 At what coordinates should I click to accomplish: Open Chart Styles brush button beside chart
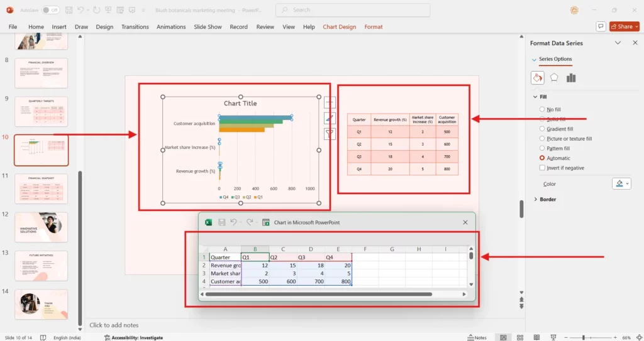[330, 117]
